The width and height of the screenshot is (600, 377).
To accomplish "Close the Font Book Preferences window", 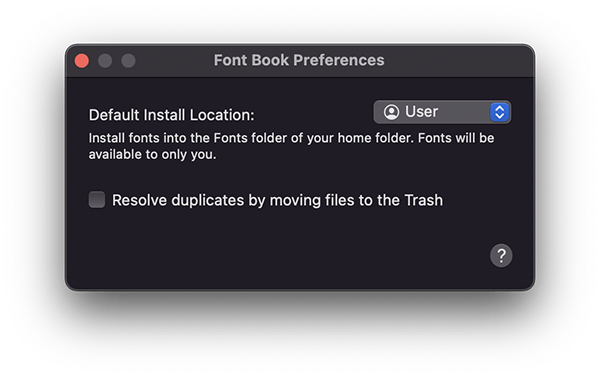I will pyautogui.click(x=82, y=60).
